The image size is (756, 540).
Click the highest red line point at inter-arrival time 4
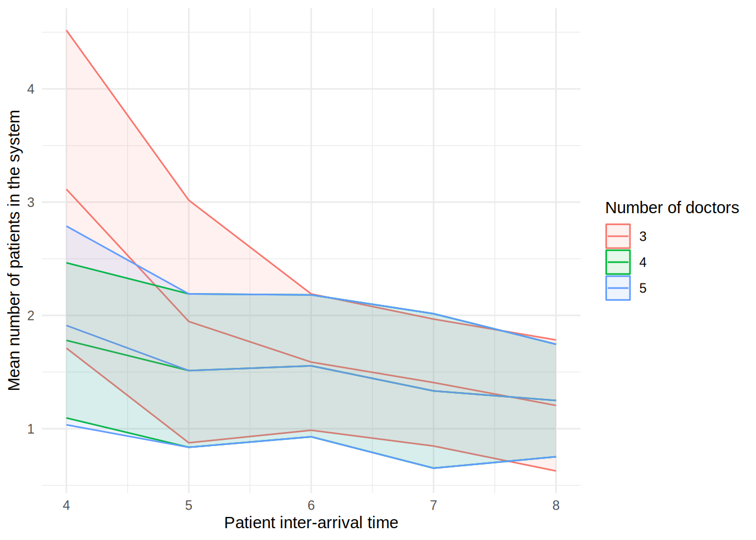tap(66, 30)
